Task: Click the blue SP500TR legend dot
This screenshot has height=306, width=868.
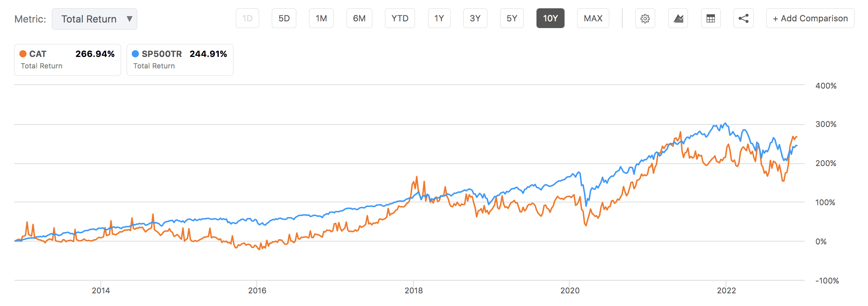Action: (135, 54)
